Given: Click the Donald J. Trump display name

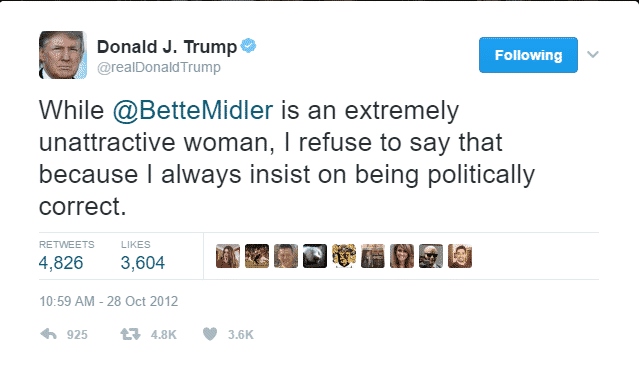Looking at the screenshot, I should [x=167, y=47].
